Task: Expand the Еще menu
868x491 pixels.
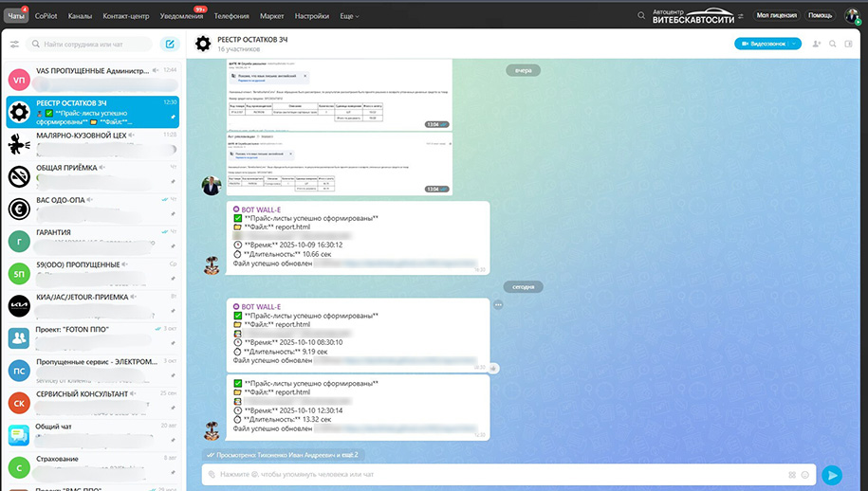Action: [x=349, y=16]
